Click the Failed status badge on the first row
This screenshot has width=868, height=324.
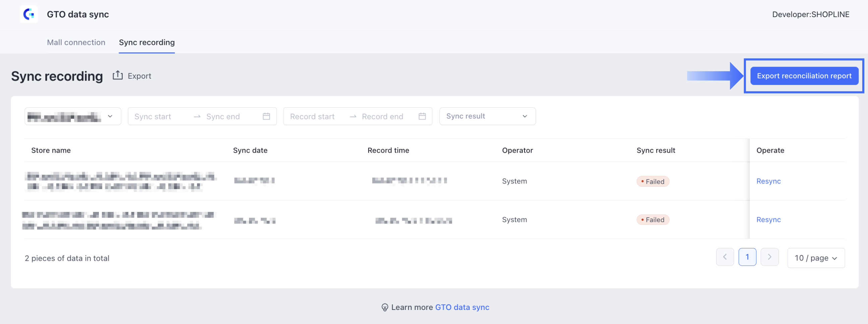653,181
